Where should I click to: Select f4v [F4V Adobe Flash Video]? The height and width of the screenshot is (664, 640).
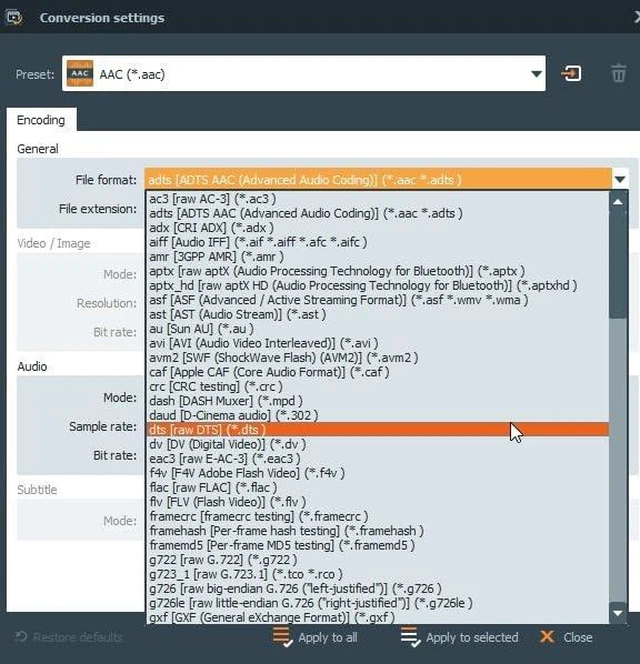tap(377, 473)
